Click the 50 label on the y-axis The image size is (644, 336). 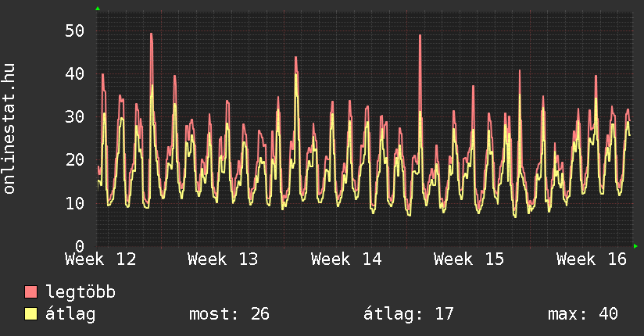tap(74, 31)
